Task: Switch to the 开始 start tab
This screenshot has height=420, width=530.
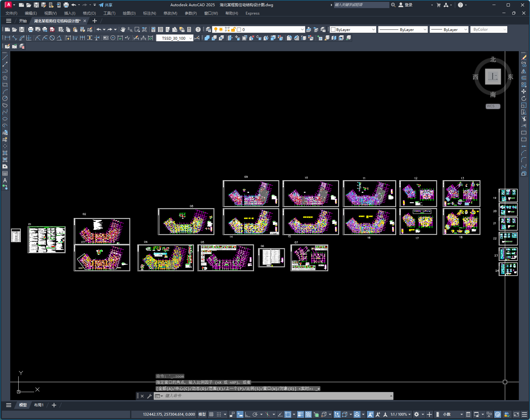Action: pyautogui.click(x=23, y=21)
